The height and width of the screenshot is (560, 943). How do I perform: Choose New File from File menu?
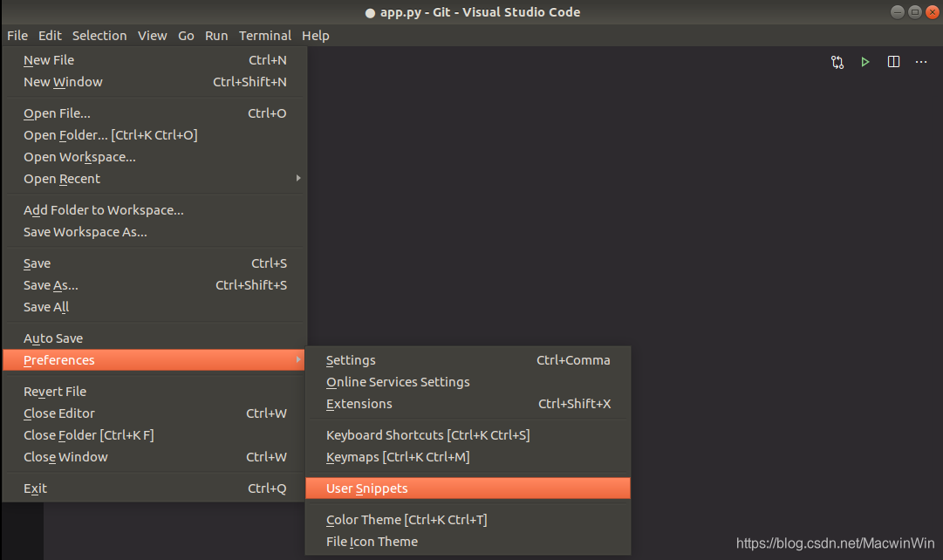click(155, 60)
